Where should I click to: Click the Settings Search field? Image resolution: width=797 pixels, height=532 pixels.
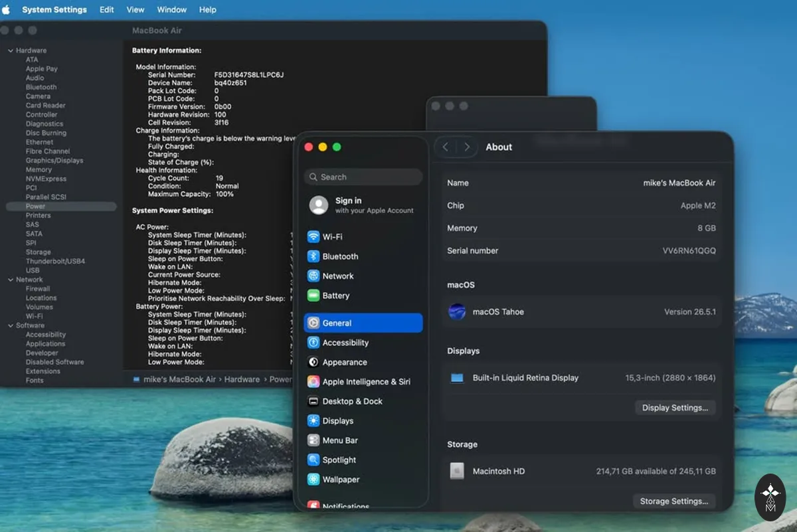pos(363,177)
